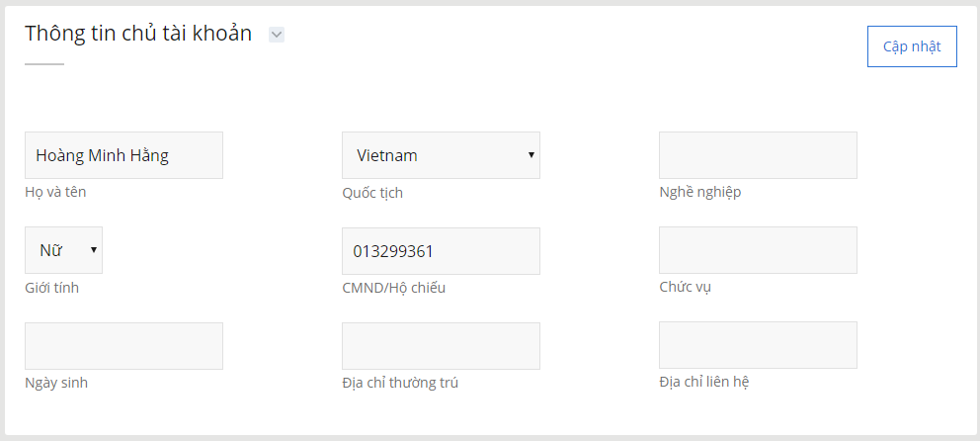Click the Nghề nghiệp label text
The width and height of the screenshot is (980, 441).
pos(700,192)
